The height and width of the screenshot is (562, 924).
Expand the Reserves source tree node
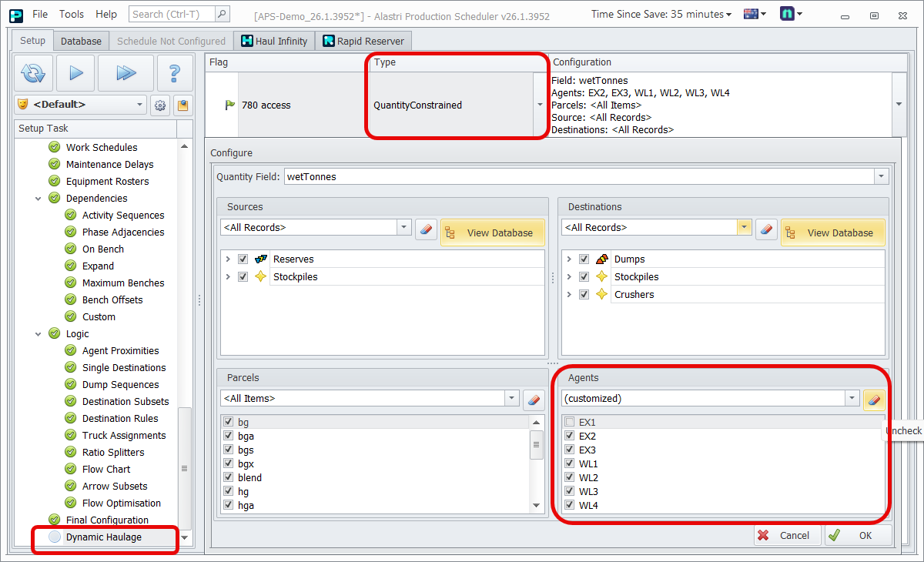tap(228, 259)
